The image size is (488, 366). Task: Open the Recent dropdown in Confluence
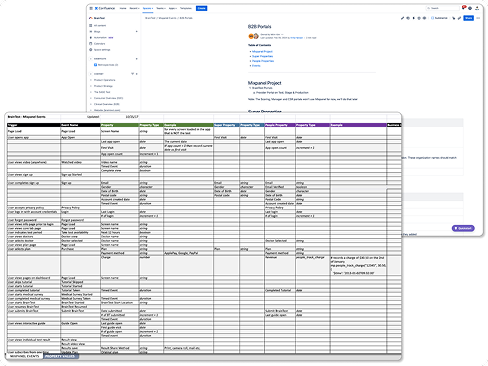pyautogui.click(x=134, y=8)
